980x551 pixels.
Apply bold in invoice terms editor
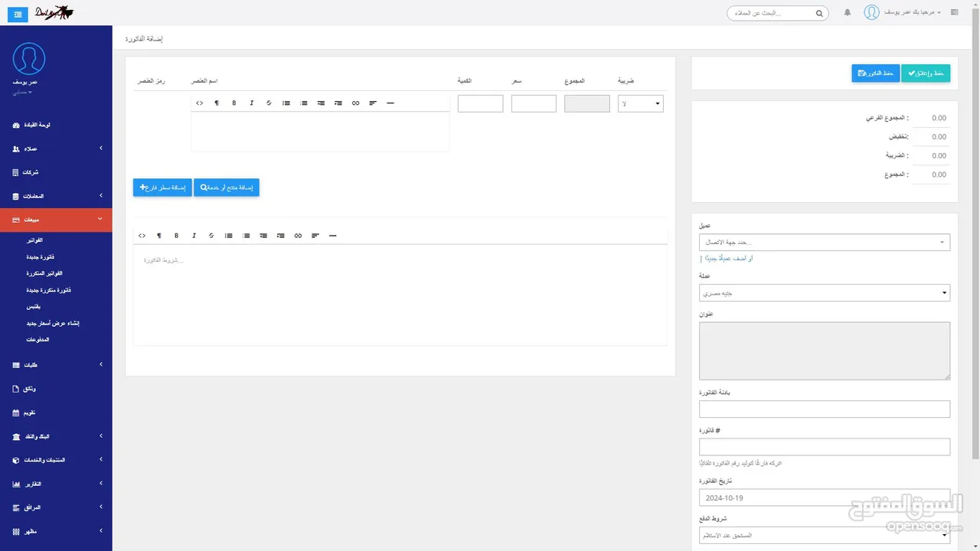(x=176, y=236)
